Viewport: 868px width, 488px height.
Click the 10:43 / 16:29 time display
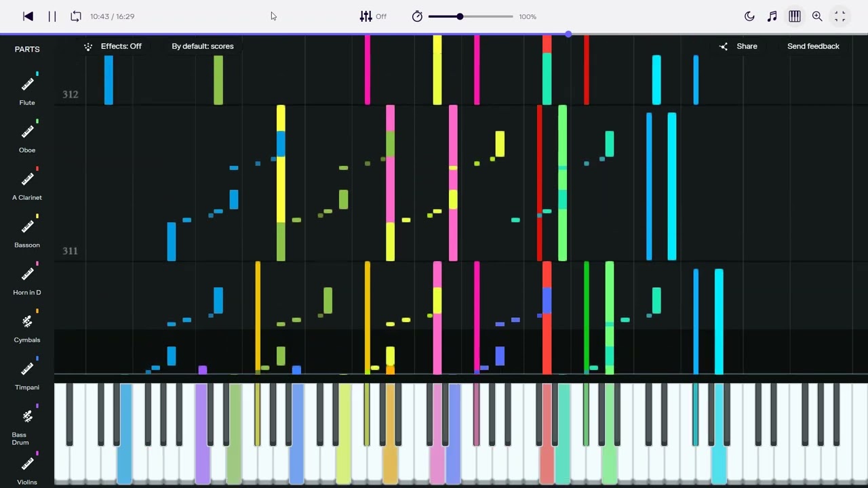[x=112, y=16]
